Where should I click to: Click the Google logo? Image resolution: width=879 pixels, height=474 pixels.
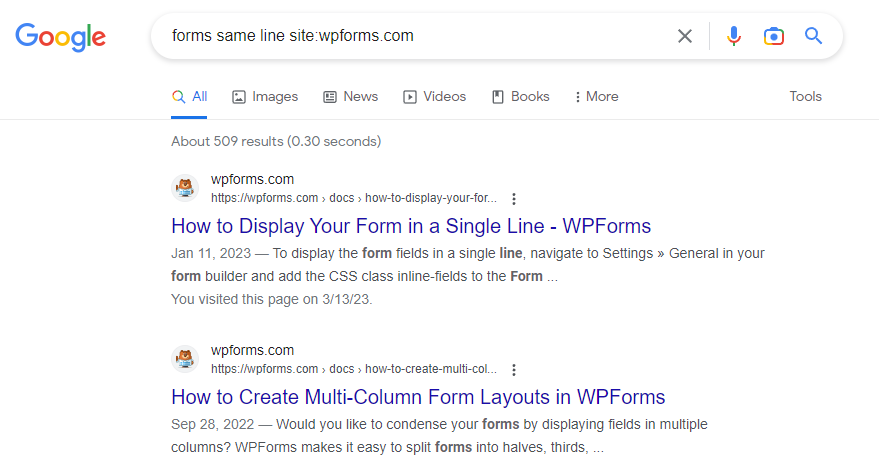[61, 36]
